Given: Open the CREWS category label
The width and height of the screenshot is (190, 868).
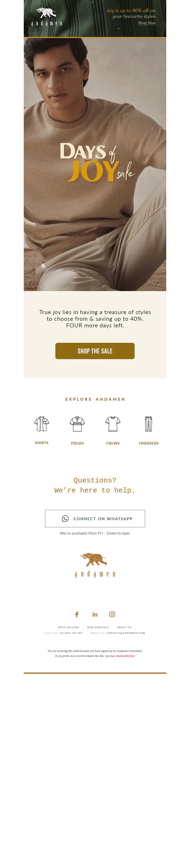Looking at the screenshot, I should [113, 443].
